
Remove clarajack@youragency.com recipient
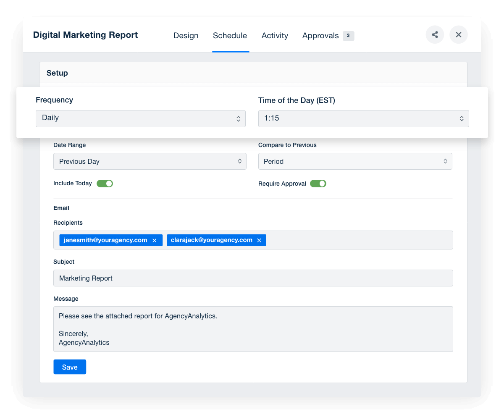(x=259, y=241)
